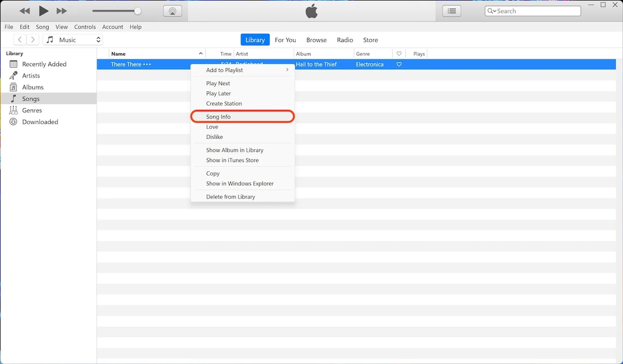Choose Song Info from context menu
The width and height of the screenshot is (623, 364).
click(218, 117)
